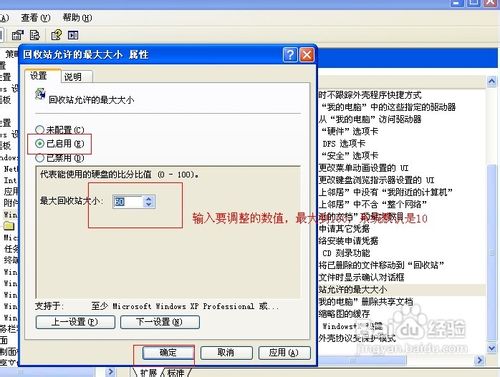Close the 回收站允许的最大大小 属性 dialog
This screenshot has height=377, width=500.
[307, 55]
